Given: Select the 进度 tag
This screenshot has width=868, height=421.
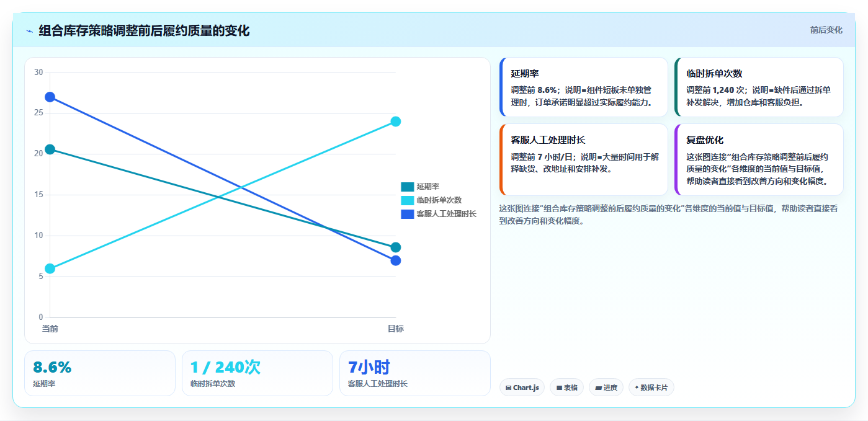Looking at the screenshot, I should (x=606, y=388).
